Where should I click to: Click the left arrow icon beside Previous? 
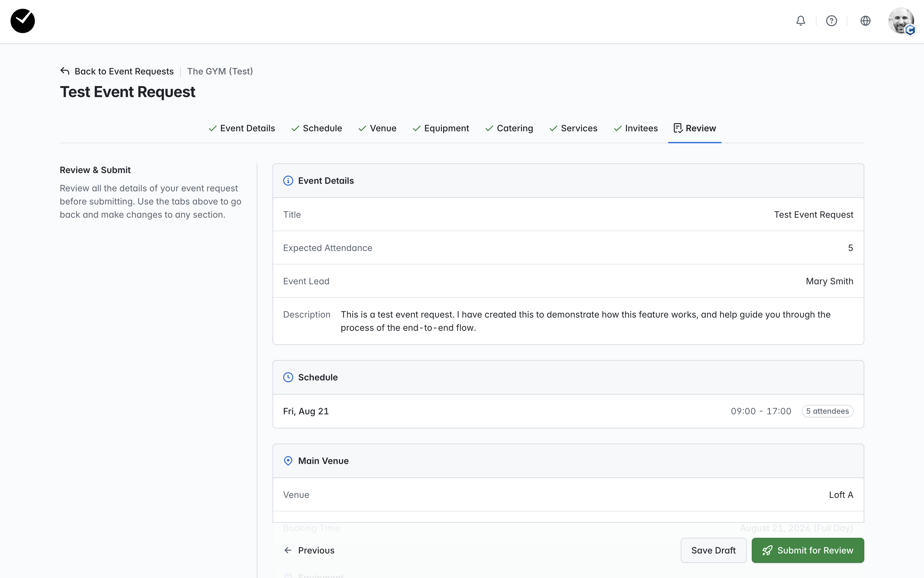(x=288, y=550)
